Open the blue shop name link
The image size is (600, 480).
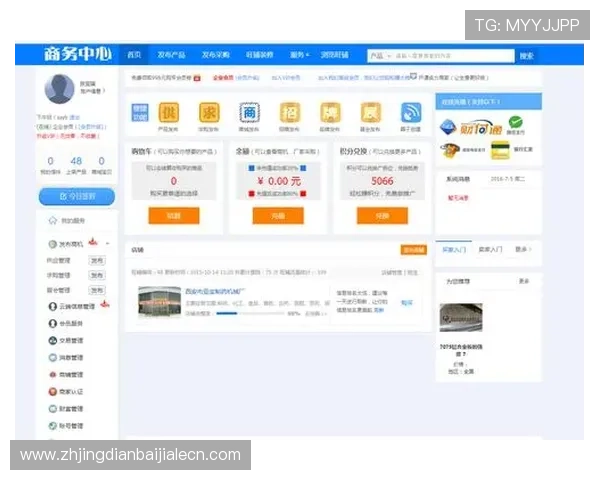coord(215,292)
